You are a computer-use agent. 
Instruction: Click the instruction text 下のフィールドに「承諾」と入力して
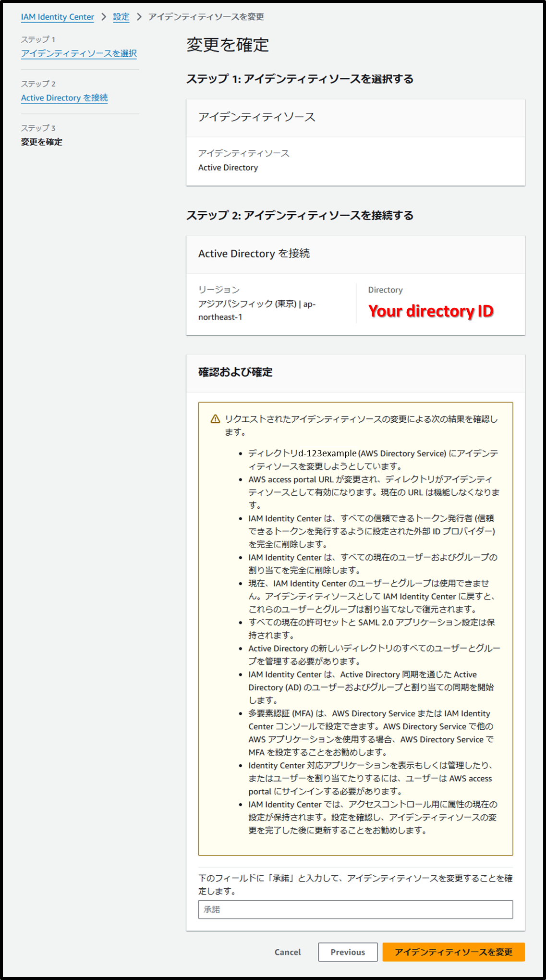pos(355,884)
